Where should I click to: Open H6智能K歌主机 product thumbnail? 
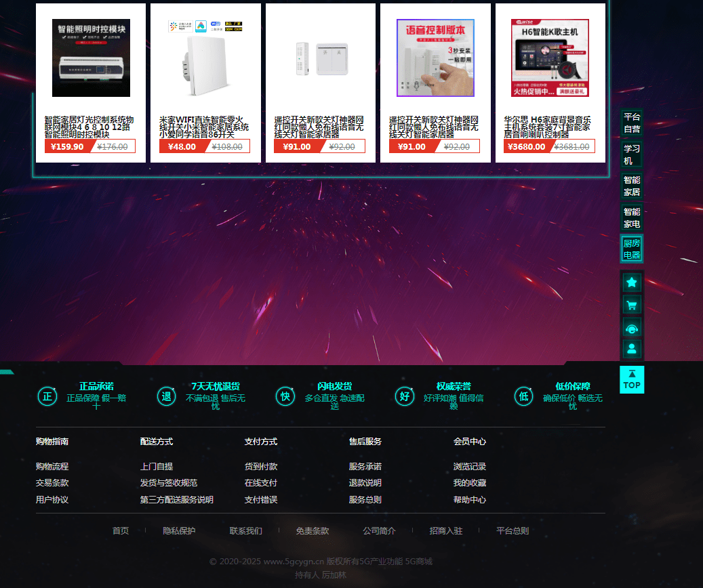pos(550,58)
